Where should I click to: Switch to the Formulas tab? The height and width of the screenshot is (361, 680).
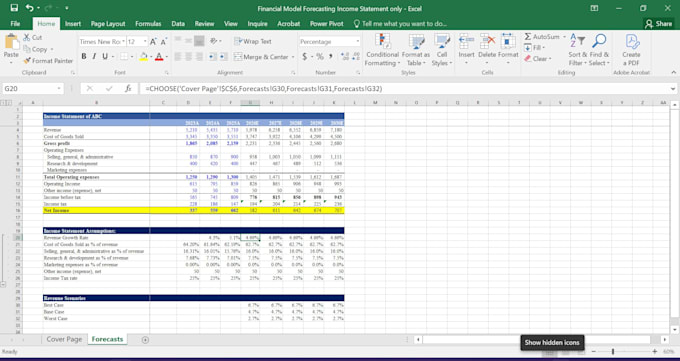click(148, 24)
